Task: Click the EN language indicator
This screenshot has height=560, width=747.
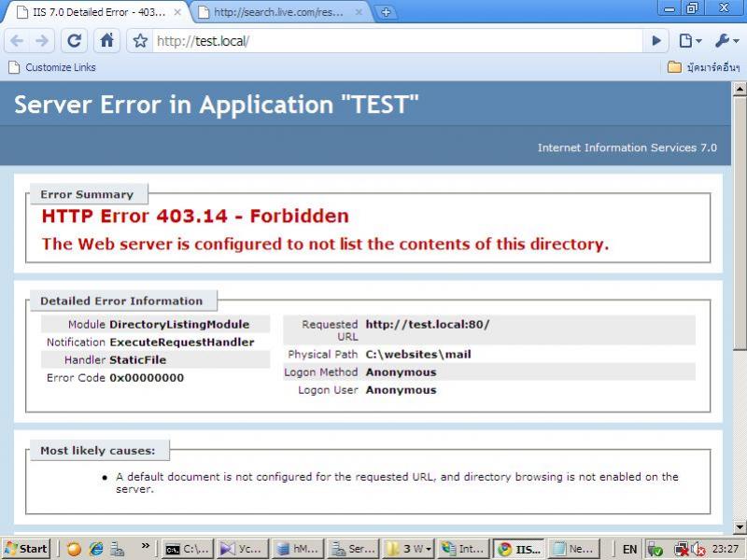Action: [x=629, y=549]
